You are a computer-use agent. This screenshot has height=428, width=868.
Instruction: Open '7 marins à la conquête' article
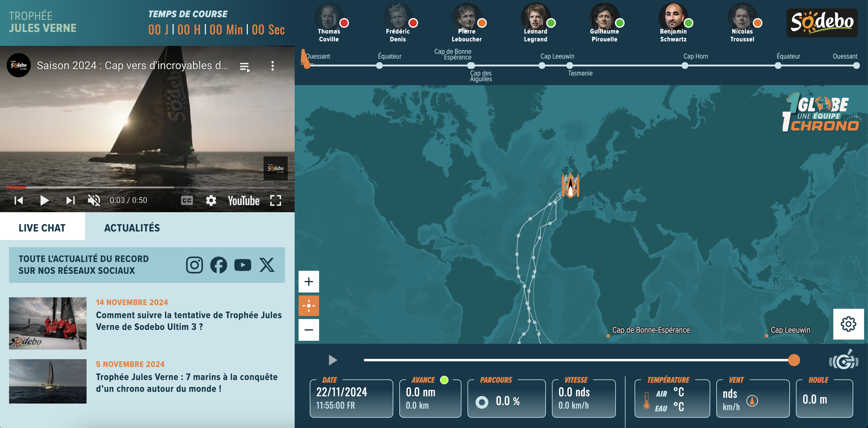click(x=187, y=382)
